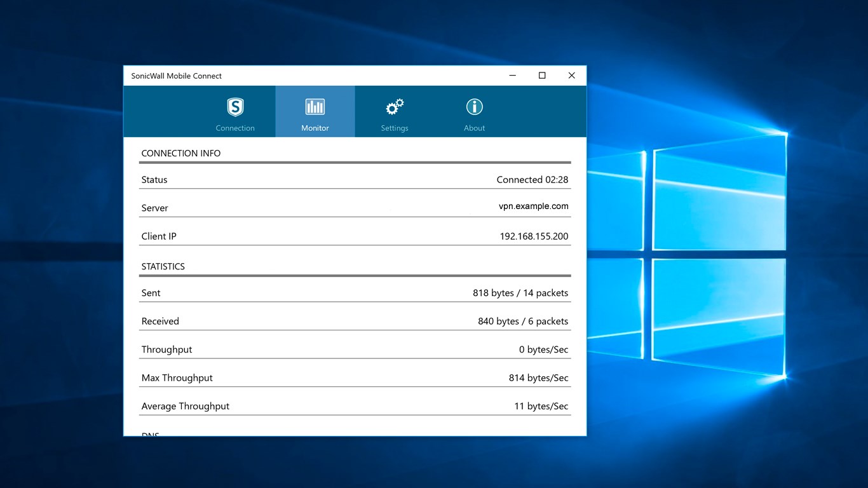The image size is (868, 488).
Task: Select the 814 bytes/Sec value
Action: pyautogui.click(x=539, y=378)
